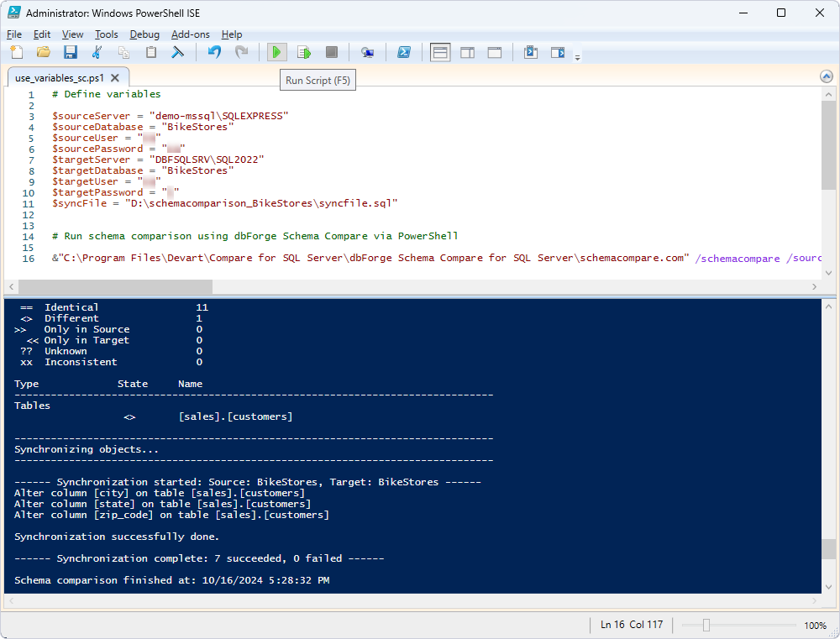Stop operation toolbar icon

pos(332,52)
